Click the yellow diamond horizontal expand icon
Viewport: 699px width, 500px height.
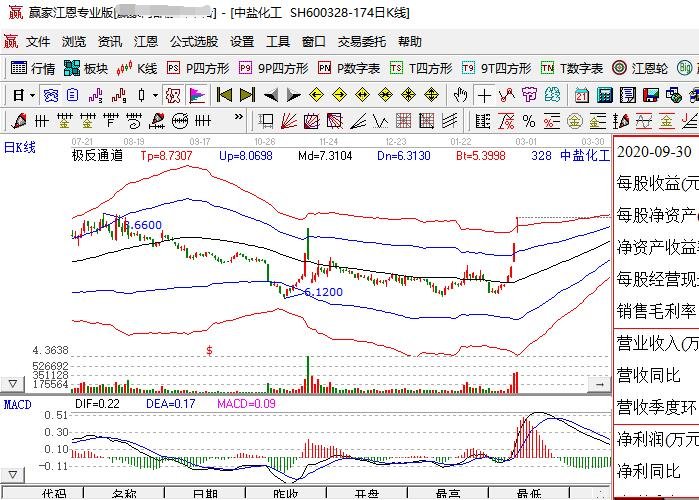pos(362,95)
